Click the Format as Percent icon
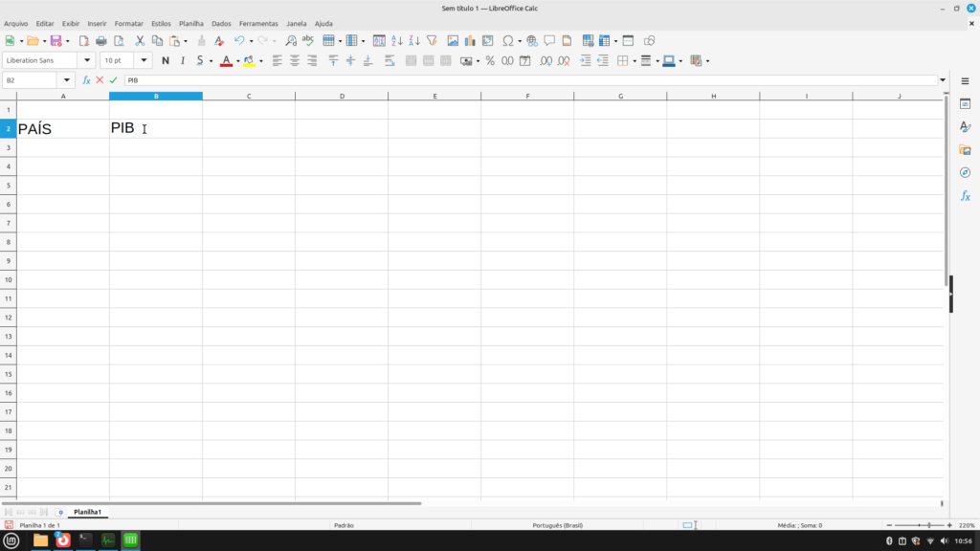This screenshot has width=980, height=551. click(x=490, y=60)
